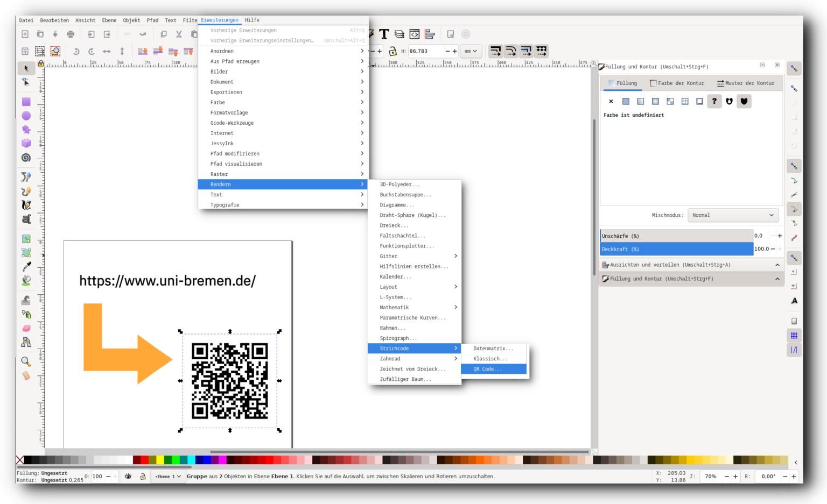Select the spray can tool

tap(26, 314)
